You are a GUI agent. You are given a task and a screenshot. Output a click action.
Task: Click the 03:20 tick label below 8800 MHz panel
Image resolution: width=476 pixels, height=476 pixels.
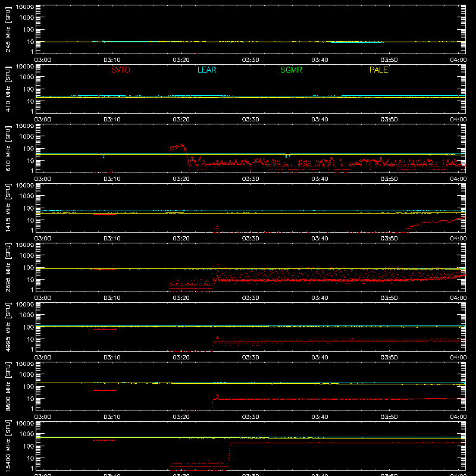tap(181, 417)
